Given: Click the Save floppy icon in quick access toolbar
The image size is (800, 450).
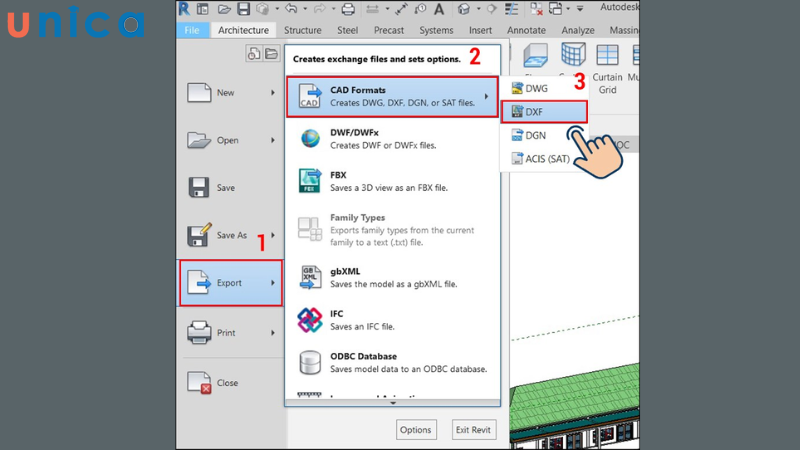Looking at the screenshot, I should pyautogui.click(x=243, y=9).
